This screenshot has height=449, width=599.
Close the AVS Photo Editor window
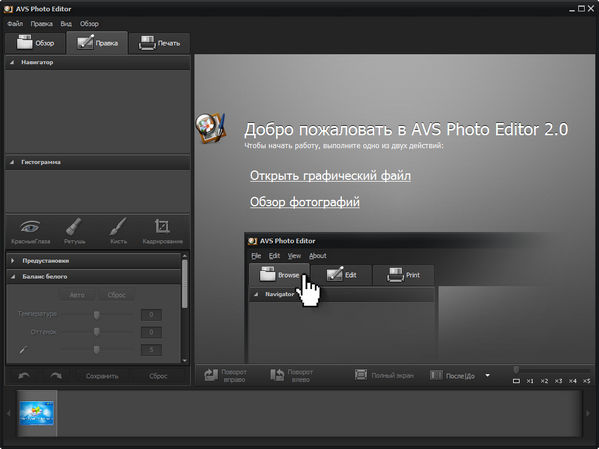[x=591, y=8]
